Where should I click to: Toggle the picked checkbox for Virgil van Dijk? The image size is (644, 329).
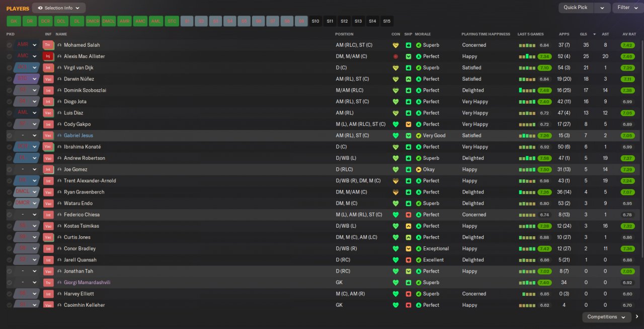tap(9, 68)
